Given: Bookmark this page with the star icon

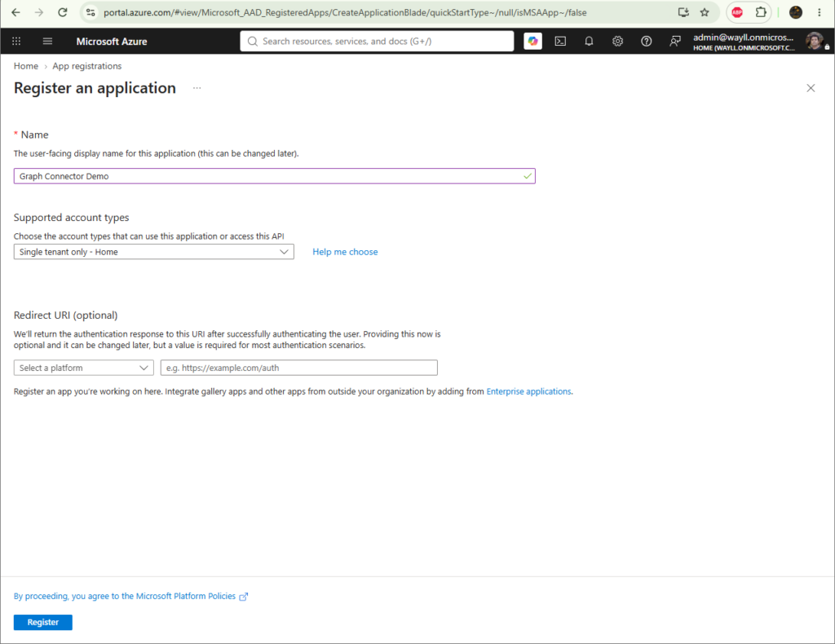Looking at the screenshot, I should (705, 12).
